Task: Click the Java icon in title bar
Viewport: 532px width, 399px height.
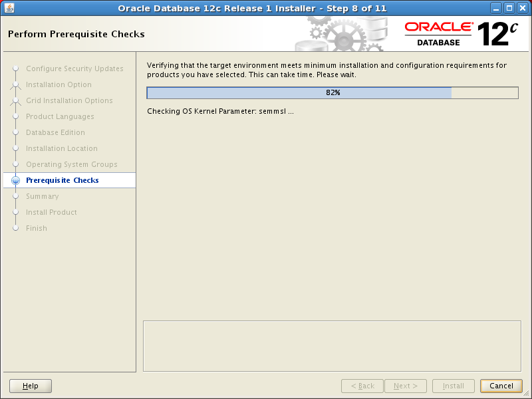Action: (x=9, y=8)
